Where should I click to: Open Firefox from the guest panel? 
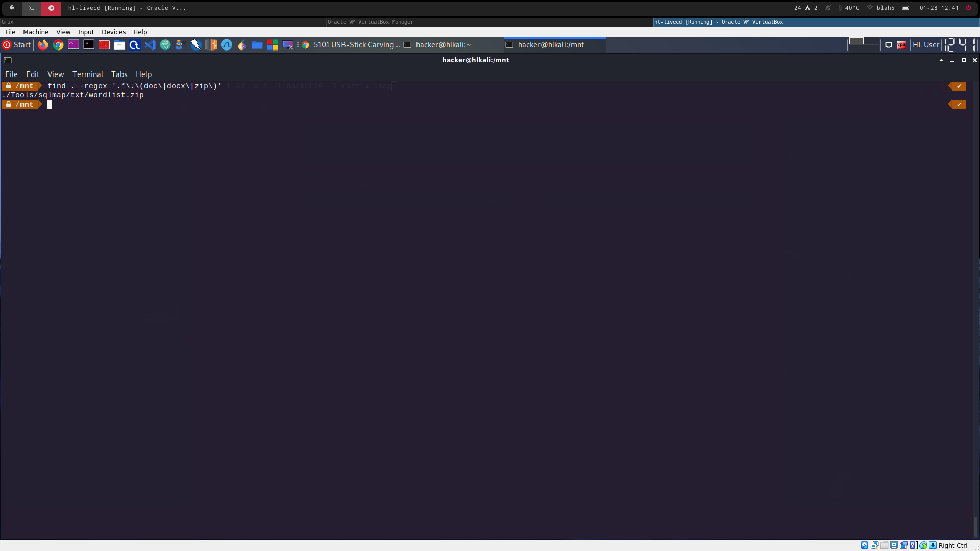[43, 45]
